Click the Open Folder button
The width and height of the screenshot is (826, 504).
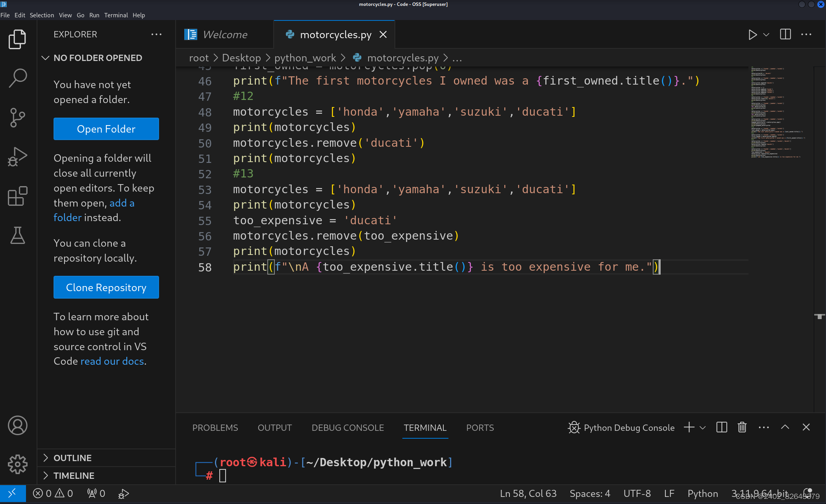pos(106,129)
